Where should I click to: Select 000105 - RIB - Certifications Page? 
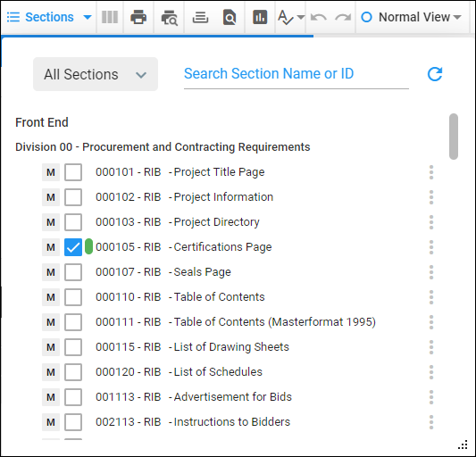(x=184, y=247)
